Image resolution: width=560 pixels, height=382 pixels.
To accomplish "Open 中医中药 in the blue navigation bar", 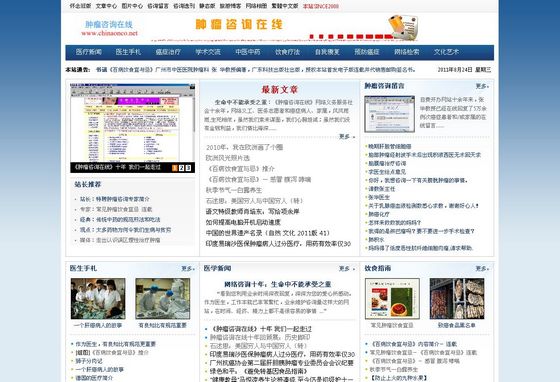I will coord(248,52).
